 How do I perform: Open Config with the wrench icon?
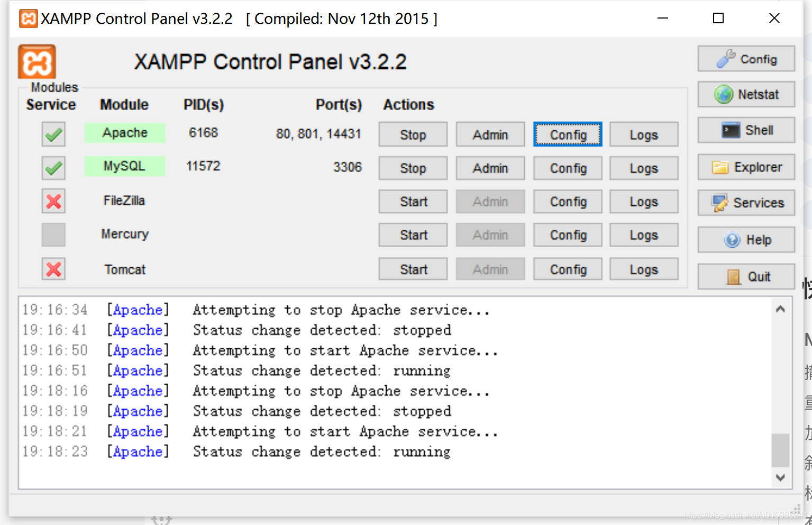(746, 59)
